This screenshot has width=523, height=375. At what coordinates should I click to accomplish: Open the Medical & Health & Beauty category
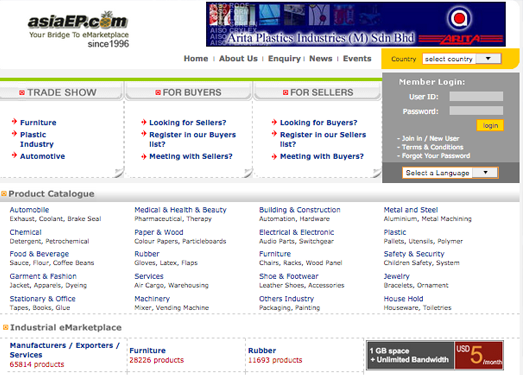[x=180, y=210]
